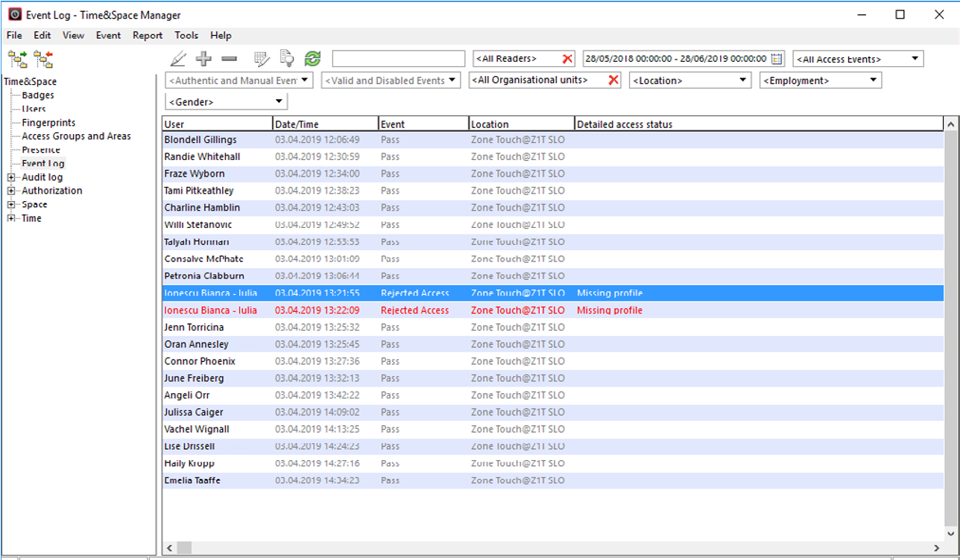The width and height of the screenshot is (960, 560).
Task: Expand the Authorization tree node
Action: click(x=11, y=191)
